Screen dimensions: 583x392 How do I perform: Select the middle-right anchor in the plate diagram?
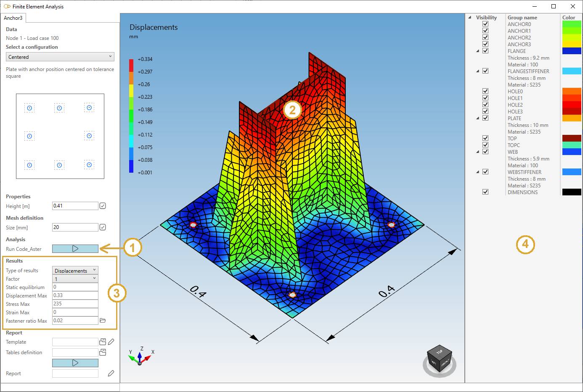pyautogui.click(x=89, y=136)
